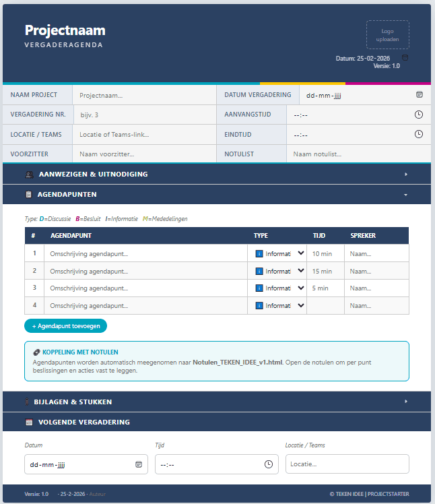The height and width of the screenshot is (504, 435).
Task: Click speaker Naam field of agenda item 2
Action: point(376,271)
